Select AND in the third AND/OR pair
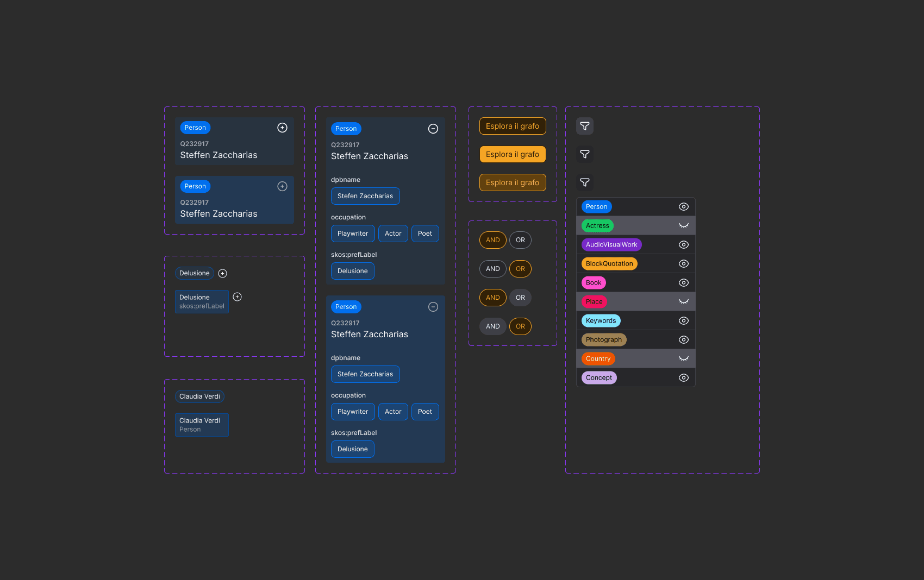 pyautogui.click(x=493, y=298)
